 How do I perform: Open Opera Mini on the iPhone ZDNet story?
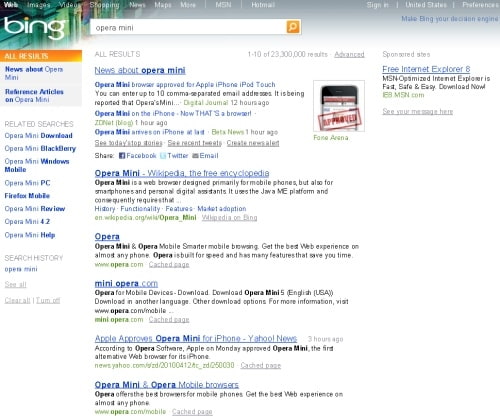click(173, 114)
